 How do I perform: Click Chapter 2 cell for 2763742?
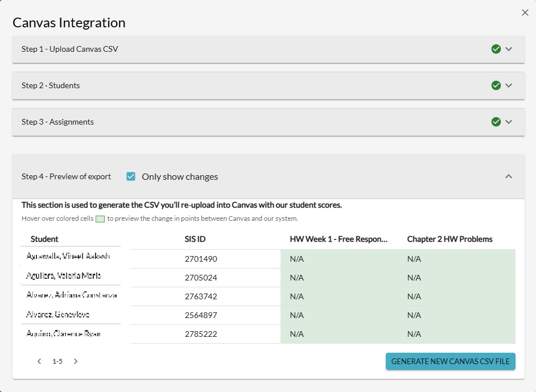click(457, 296)
